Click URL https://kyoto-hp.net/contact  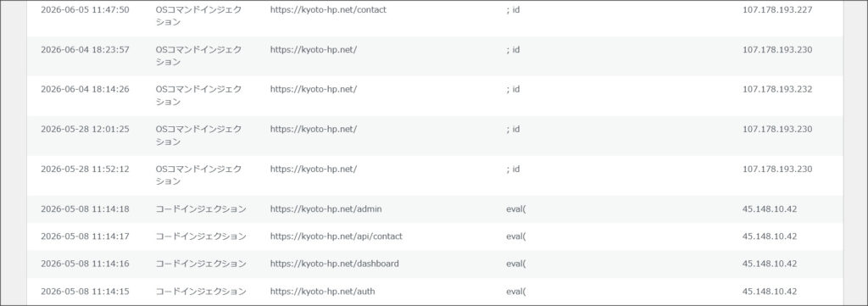point(328,10)
